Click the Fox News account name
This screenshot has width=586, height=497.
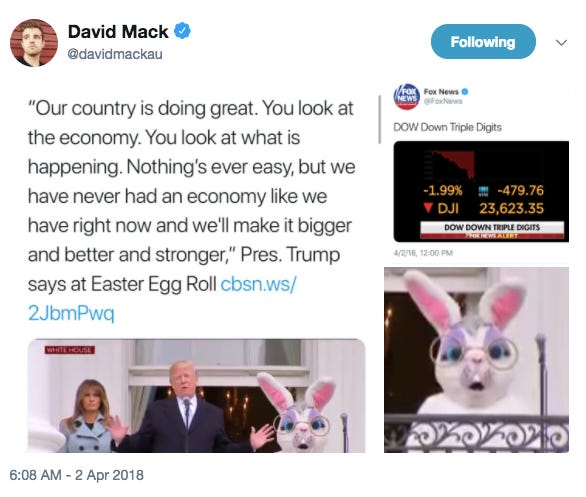[441, 92]
